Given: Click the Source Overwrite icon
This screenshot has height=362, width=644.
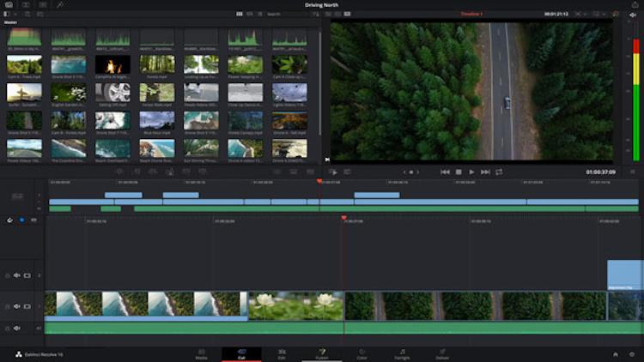Looking at the screenshot, I should [x=203, y=172].
